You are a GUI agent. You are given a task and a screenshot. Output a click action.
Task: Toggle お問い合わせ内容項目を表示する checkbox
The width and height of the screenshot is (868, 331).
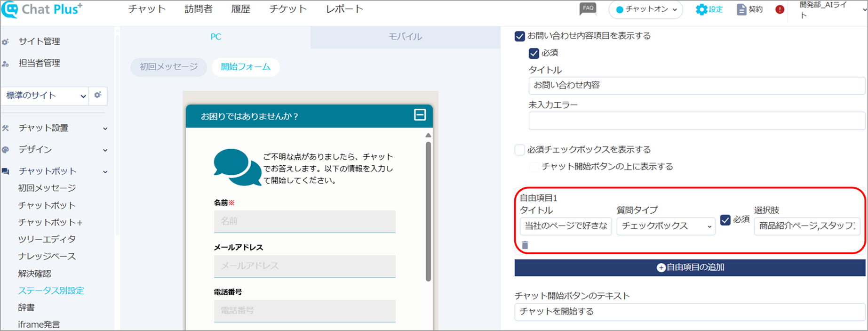[x=520, y=36]
